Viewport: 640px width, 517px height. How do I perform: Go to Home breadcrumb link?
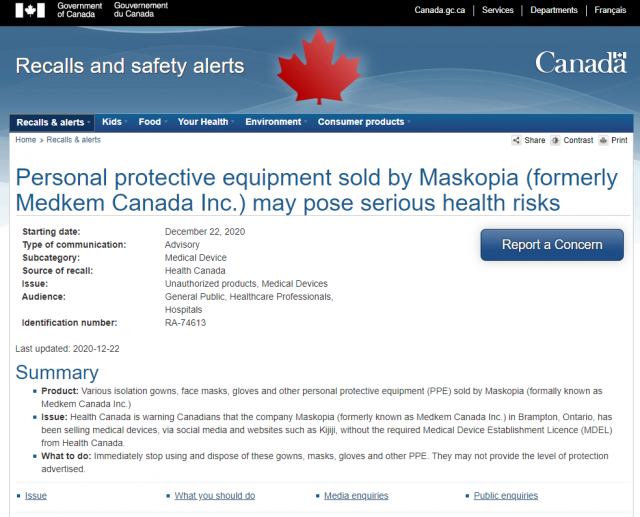(x=26, y=140)
